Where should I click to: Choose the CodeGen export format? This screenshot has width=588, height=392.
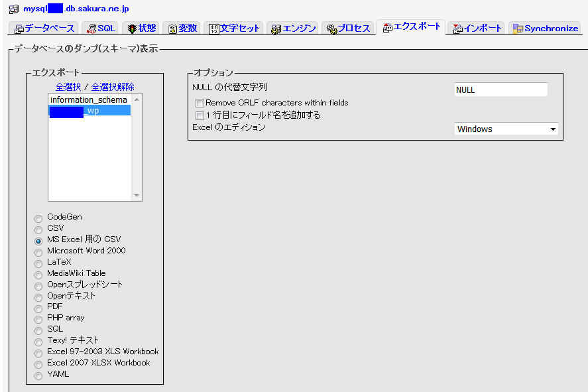pos(38,218)
